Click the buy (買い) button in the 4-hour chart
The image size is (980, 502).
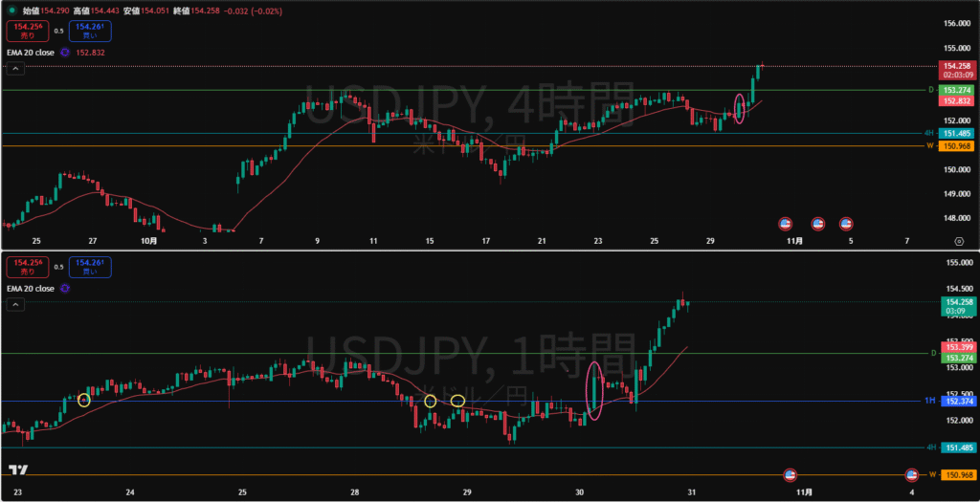(x=91, y=31)
